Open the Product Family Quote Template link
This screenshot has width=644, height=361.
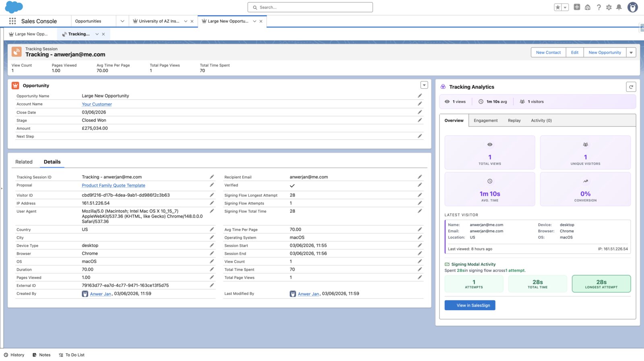point(114,186)
